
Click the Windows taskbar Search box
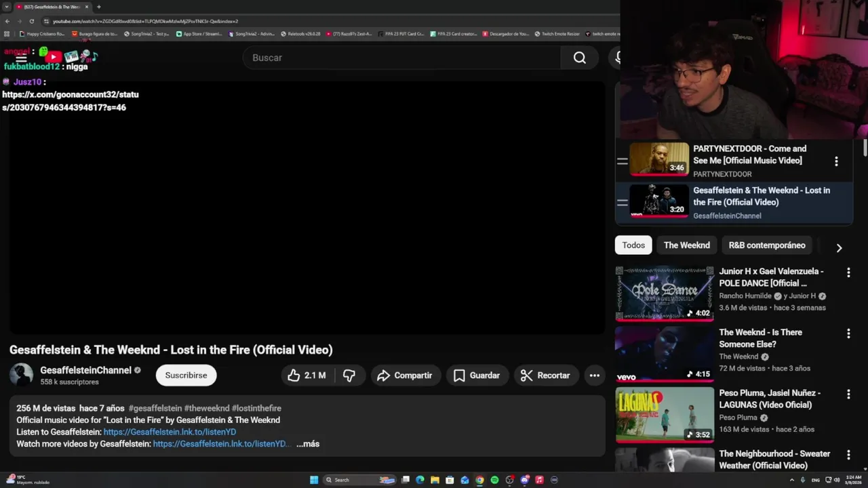click(359, 480)
